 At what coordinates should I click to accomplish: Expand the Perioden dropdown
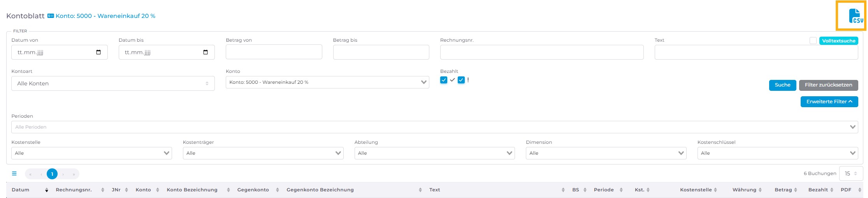[434, 127]
